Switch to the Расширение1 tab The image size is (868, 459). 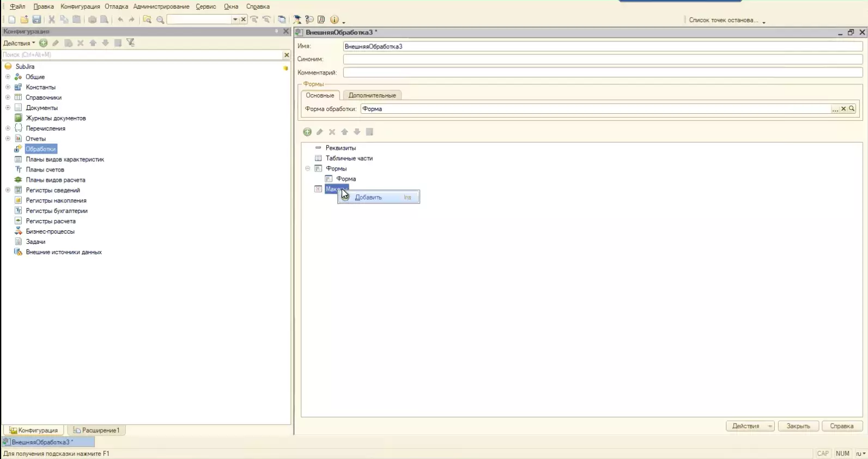click(96, 430)
